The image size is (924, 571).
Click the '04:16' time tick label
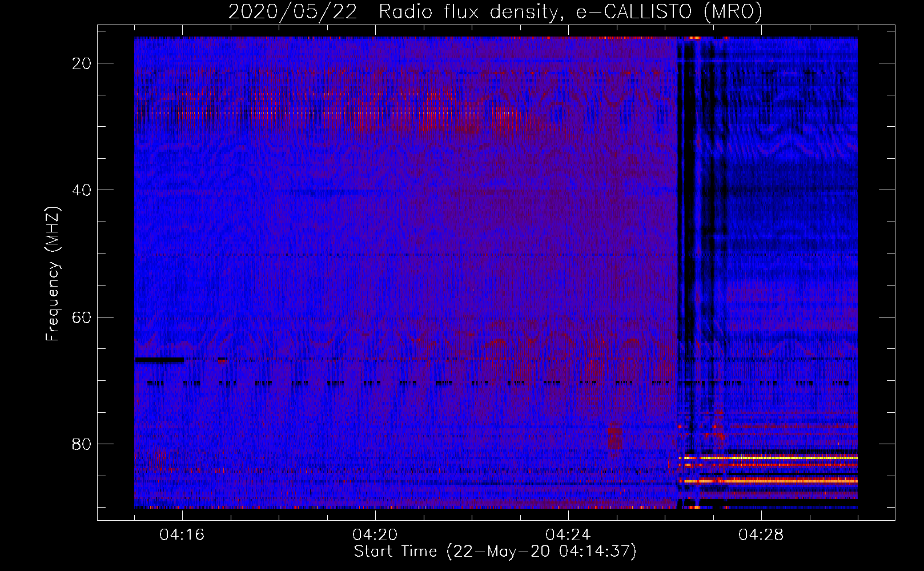pos(182,535)
